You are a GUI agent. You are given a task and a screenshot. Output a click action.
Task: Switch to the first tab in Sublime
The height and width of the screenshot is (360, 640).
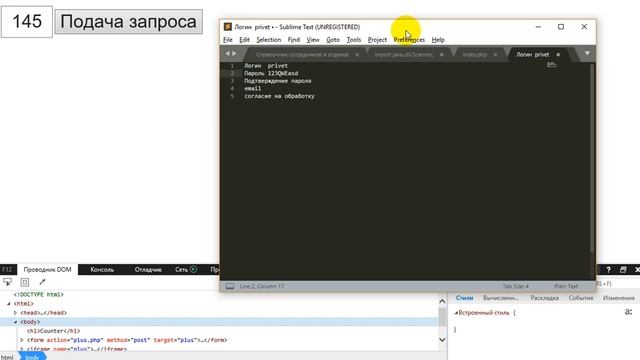point(302,54)
